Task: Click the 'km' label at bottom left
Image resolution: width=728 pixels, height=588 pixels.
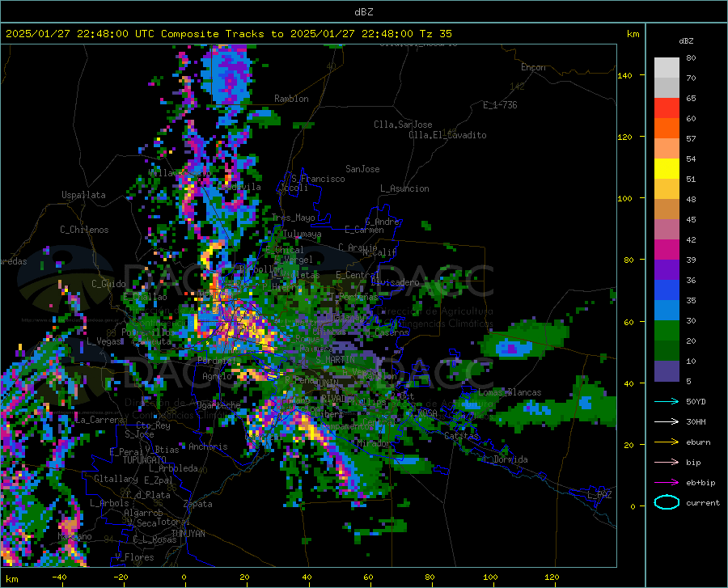Action: coord(11,579)
